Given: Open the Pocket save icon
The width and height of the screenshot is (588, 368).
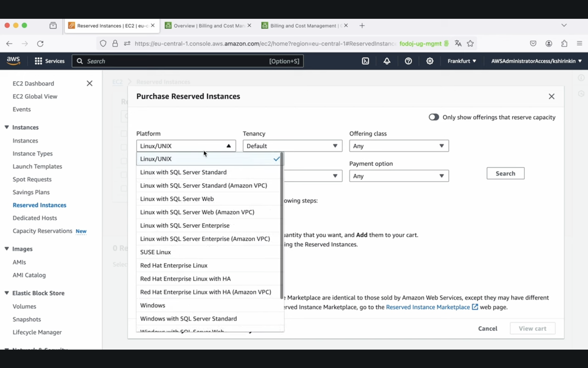Looking at the screenshot, I should coord(533,44).
